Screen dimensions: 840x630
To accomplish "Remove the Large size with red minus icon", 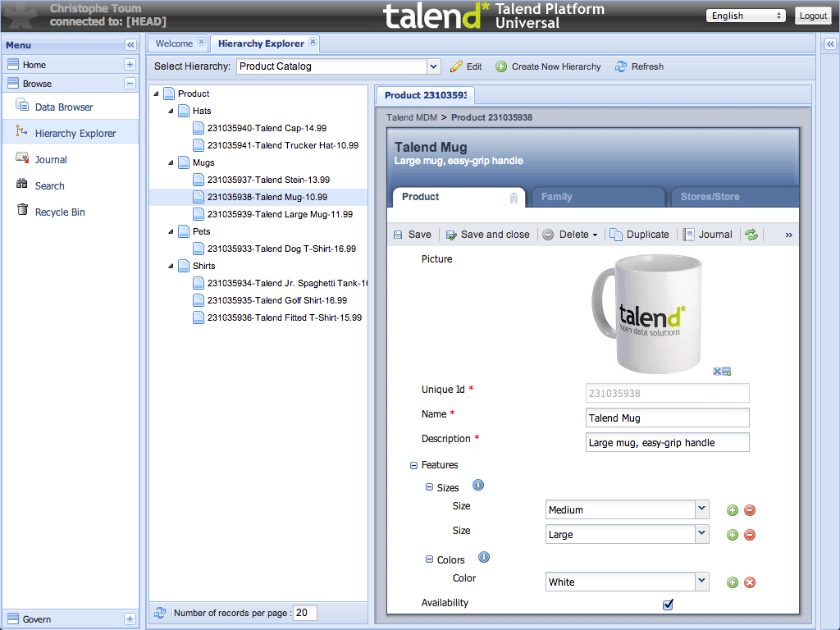I will (x=749, y=534).
